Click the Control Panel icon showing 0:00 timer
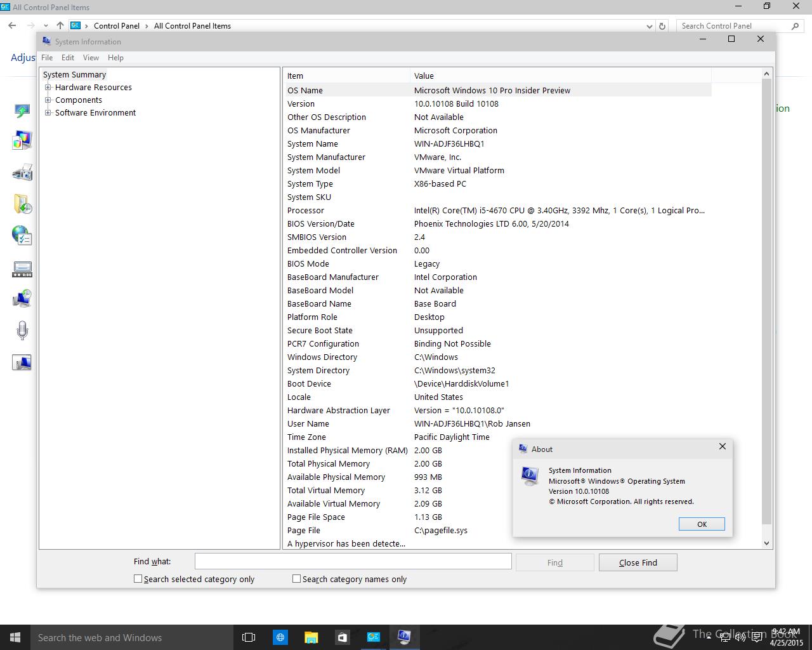Viewport: 812px width, 650px height. (22, 270)
